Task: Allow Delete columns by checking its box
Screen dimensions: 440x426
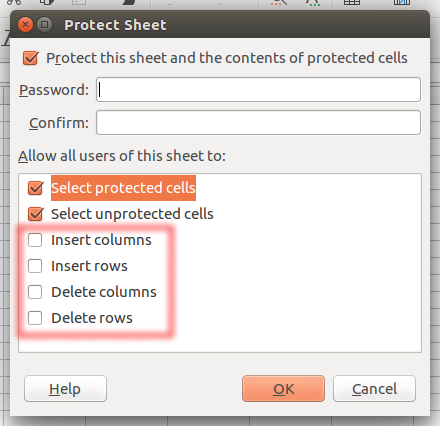Action: [x=35, y=292]
